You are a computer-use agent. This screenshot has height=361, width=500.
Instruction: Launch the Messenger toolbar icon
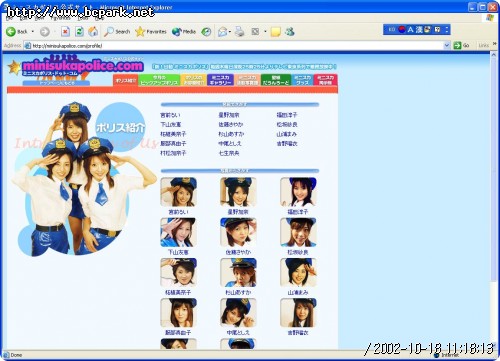(290, 32)
